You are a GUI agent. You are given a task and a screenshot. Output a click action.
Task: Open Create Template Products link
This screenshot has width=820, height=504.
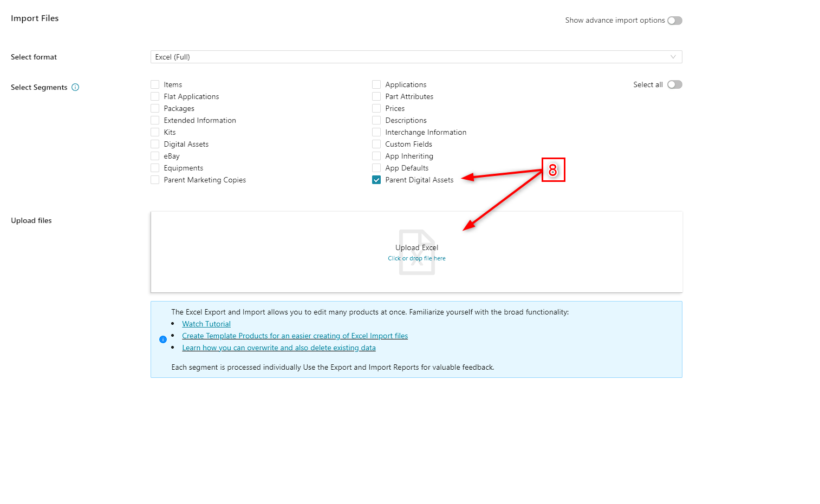tap(295, 336)
